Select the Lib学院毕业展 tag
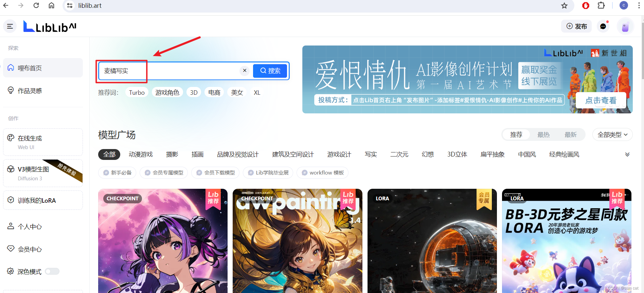 [x=268, y=172]
